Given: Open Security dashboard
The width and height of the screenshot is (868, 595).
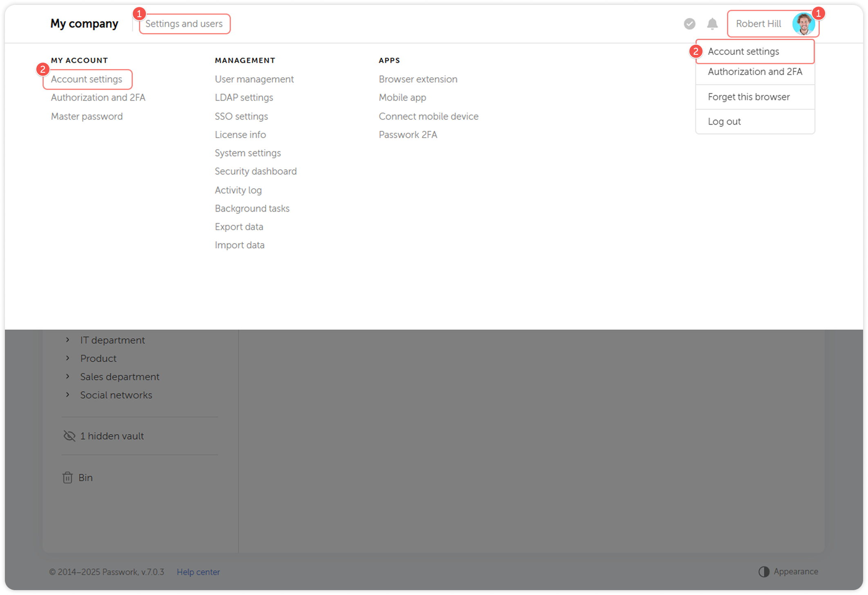Looking at the screenshot, I should 256,171.
